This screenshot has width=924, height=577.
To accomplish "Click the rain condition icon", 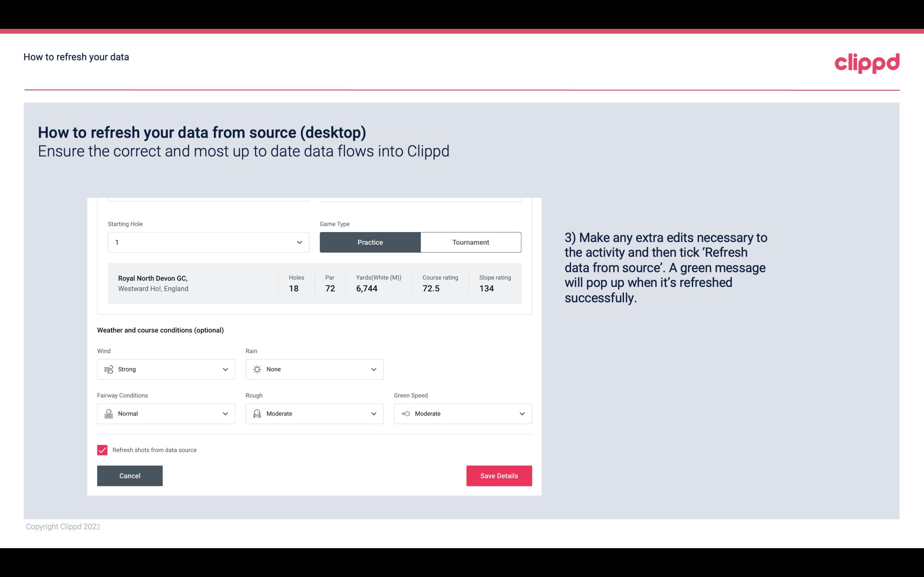I will 256,369.
